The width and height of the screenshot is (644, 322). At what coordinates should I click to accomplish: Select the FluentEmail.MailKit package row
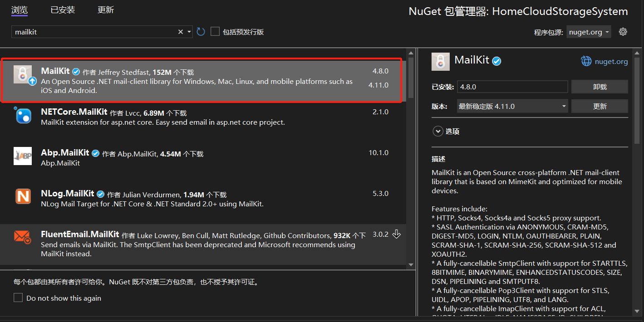pos(203,244)
